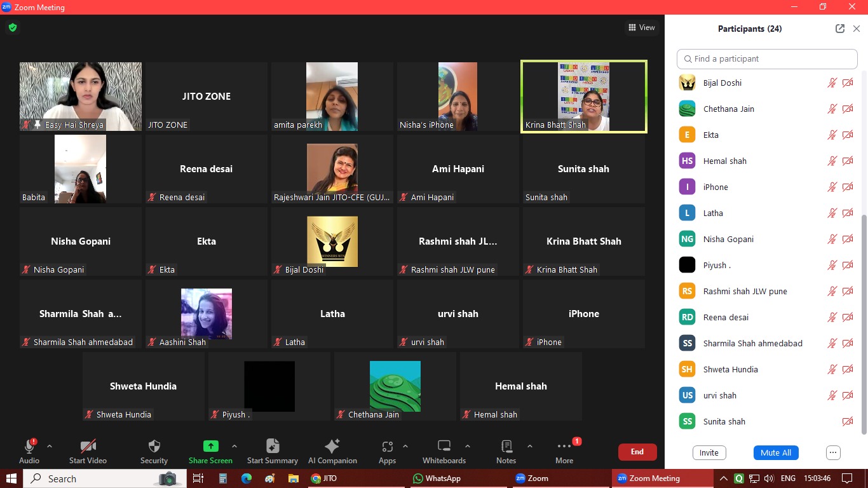The image size is (868, 488).
Task: Open the Whiteboards icon
Action: point(444,446)
